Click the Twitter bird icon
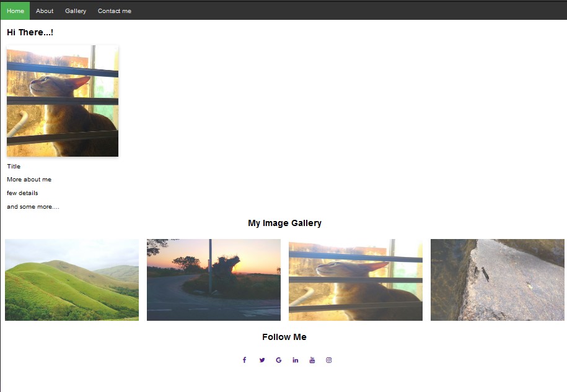Image resolution: width=567 pixels, height=392 pixels. click(x=262, y=360)
